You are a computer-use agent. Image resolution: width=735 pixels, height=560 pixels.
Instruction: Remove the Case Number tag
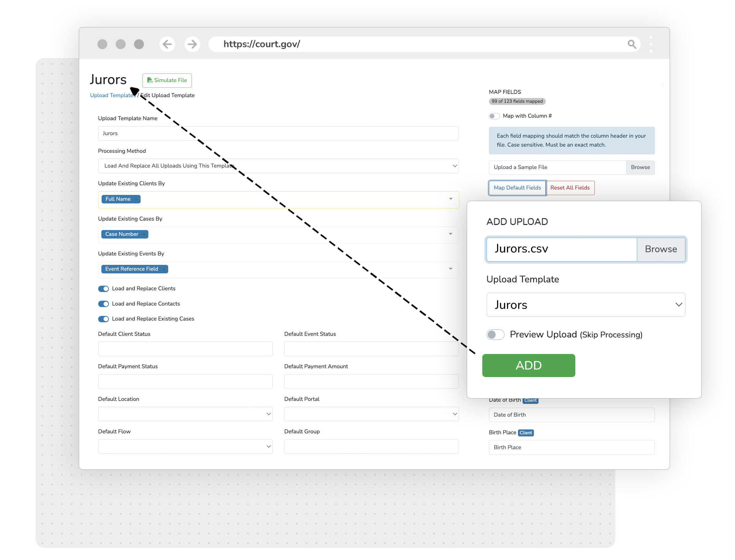144,234
